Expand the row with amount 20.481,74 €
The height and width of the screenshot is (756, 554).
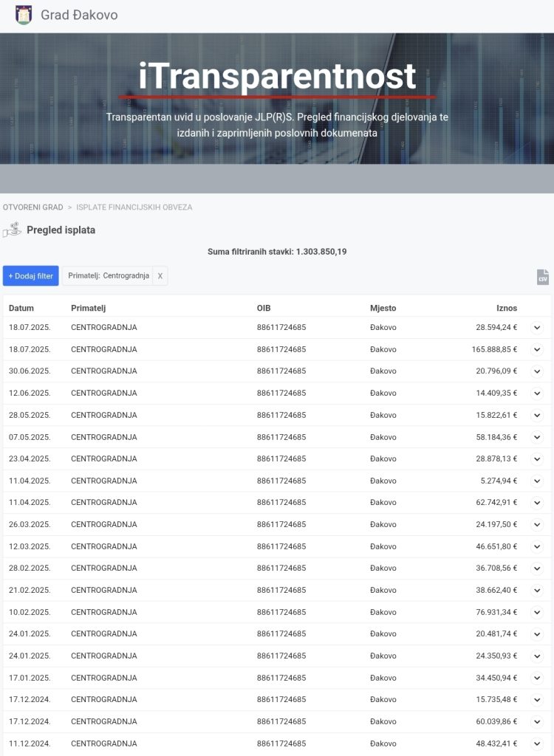point(537,634)
